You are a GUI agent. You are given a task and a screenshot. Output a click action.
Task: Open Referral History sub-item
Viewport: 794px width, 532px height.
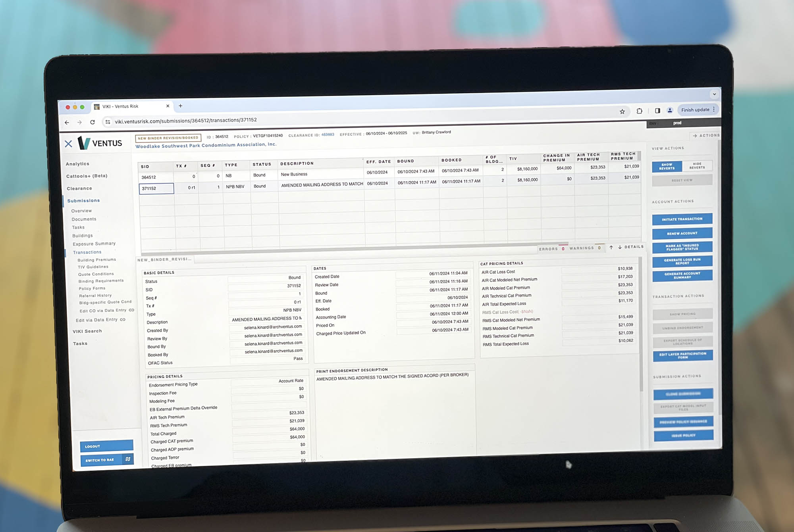point(95,296)
